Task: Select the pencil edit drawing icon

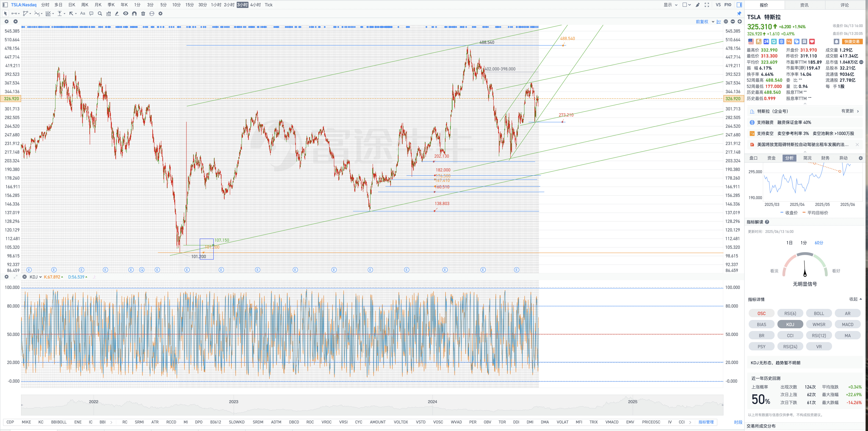Action: pos(117,13)
